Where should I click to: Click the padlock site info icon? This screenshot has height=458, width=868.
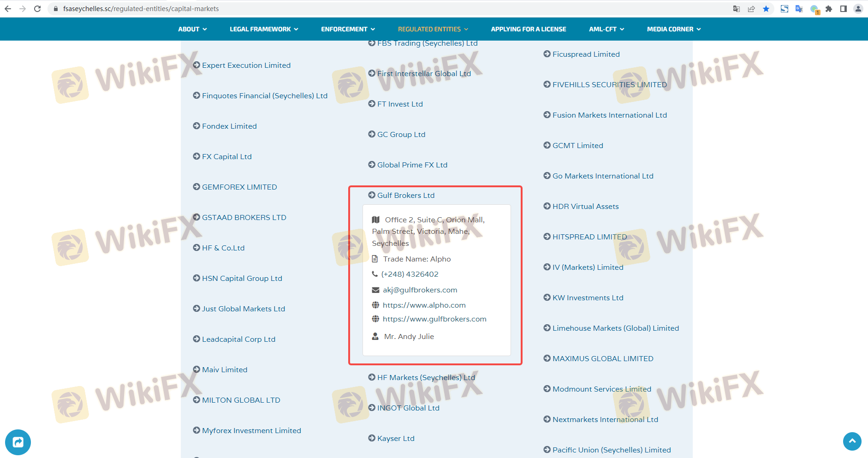tap(56, 9)
